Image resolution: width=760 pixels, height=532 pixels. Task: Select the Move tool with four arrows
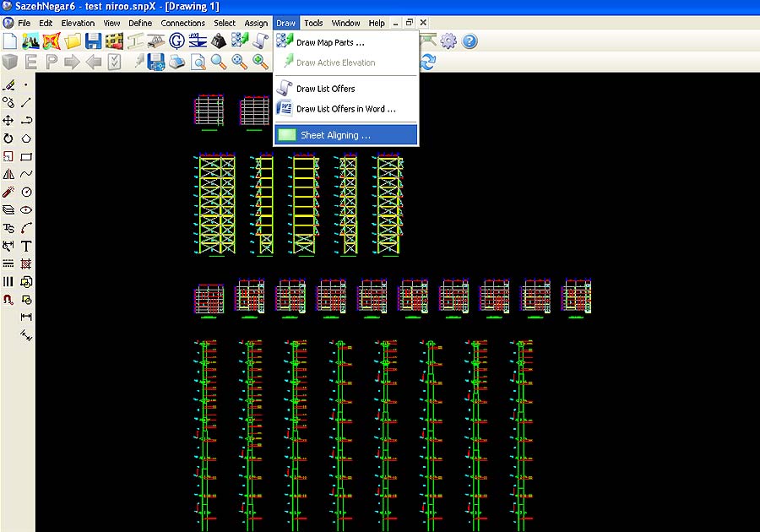point(8,121)
